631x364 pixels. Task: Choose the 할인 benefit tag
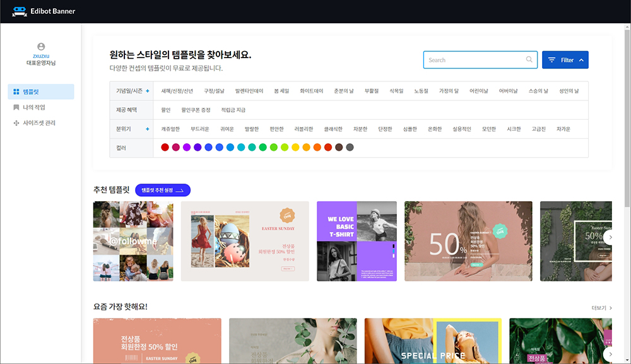[166, 110]
